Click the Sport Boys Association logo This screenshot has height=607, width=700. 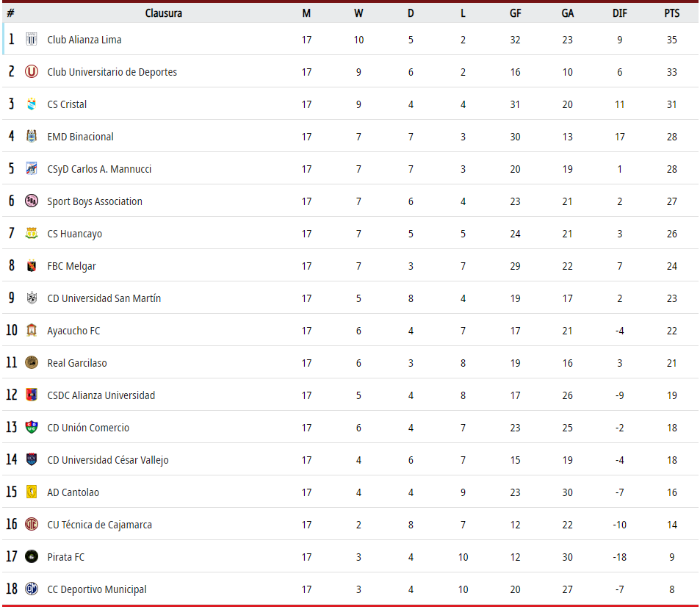32,201
